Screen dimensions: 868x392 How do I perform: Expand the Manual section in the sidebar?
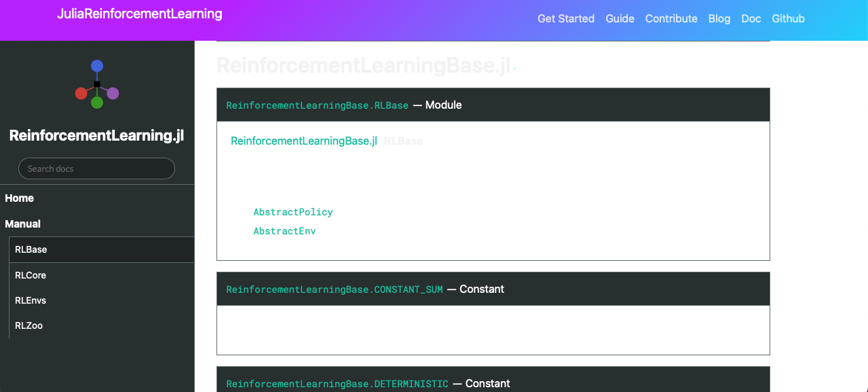(x=22, y=224)
